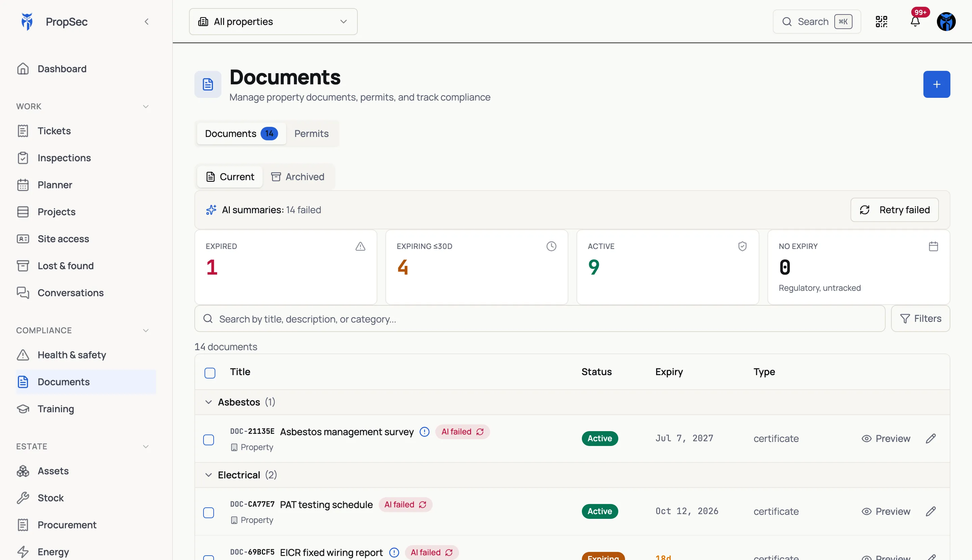Viewport: 972px width, 560px height.
Task: Select the Documents item in sidebar
Action: coord(86,382)
